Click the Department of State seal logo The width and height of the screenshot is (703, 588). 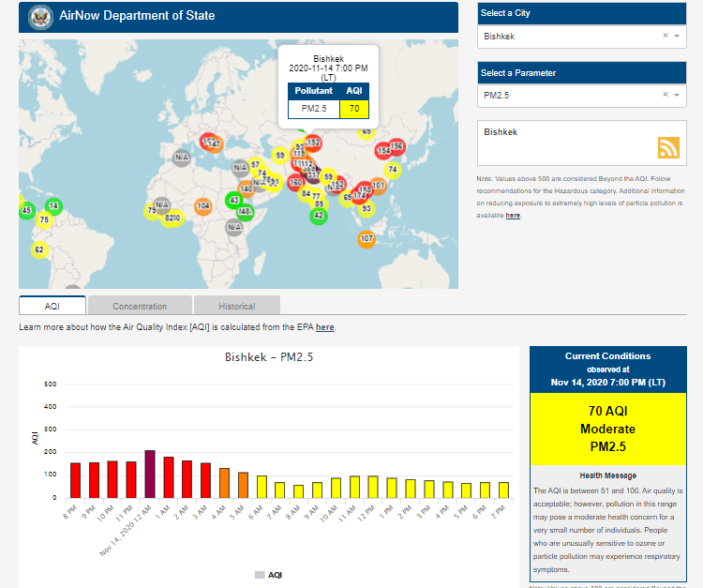(40, 16)
